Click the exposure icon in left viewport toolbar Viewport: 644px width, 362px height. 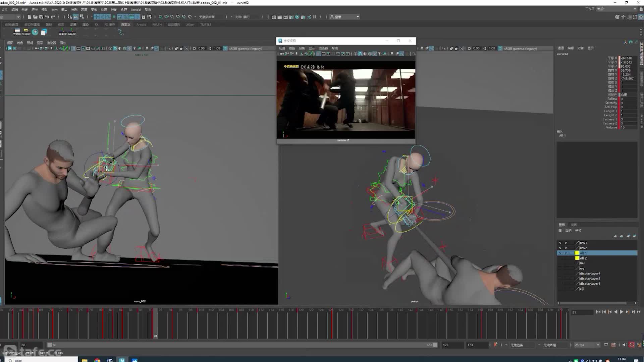194,49
